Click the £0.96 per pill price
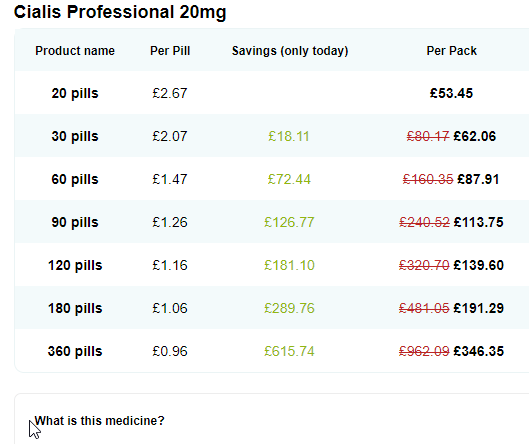This screenshot has height=444, width=529. tap(170, 351)
